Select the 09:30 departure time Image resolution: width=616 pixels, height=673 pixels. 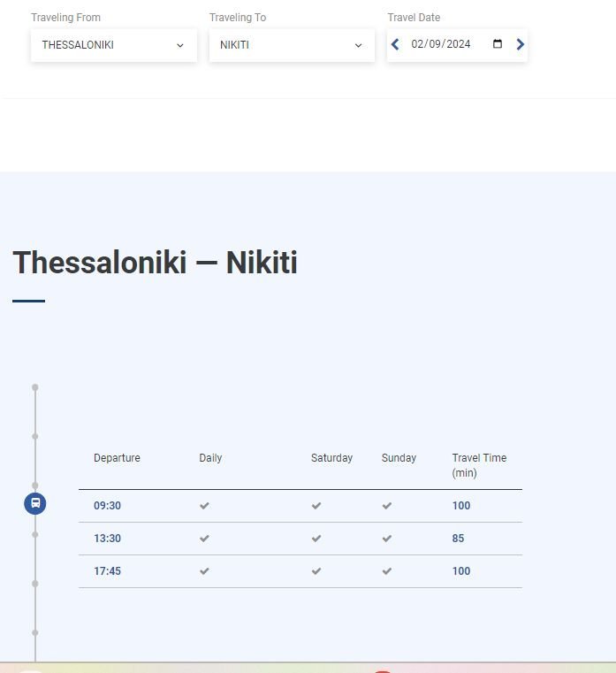tap(107, 506)
